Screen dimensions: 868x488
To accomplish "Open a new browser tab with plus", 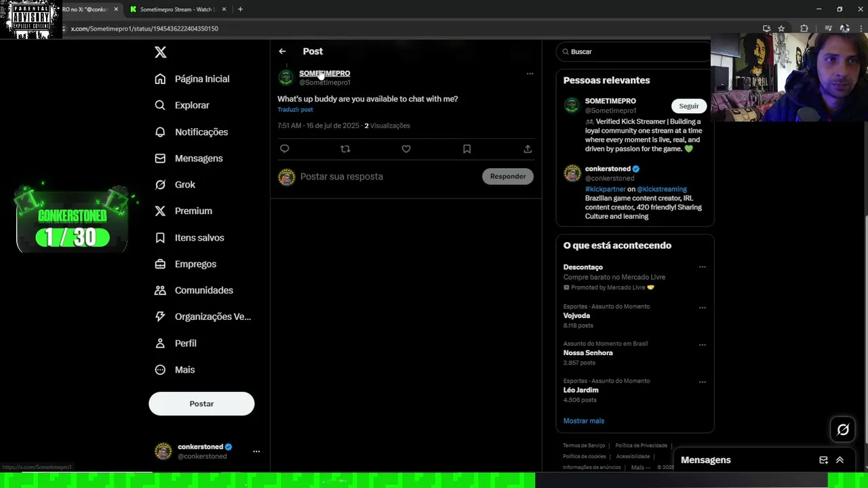I will click(240, 9).
